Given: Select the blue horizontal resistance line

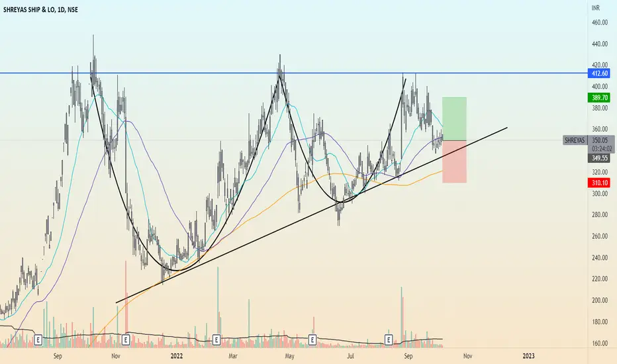Looking at the screenshot, I should (293, 73).
